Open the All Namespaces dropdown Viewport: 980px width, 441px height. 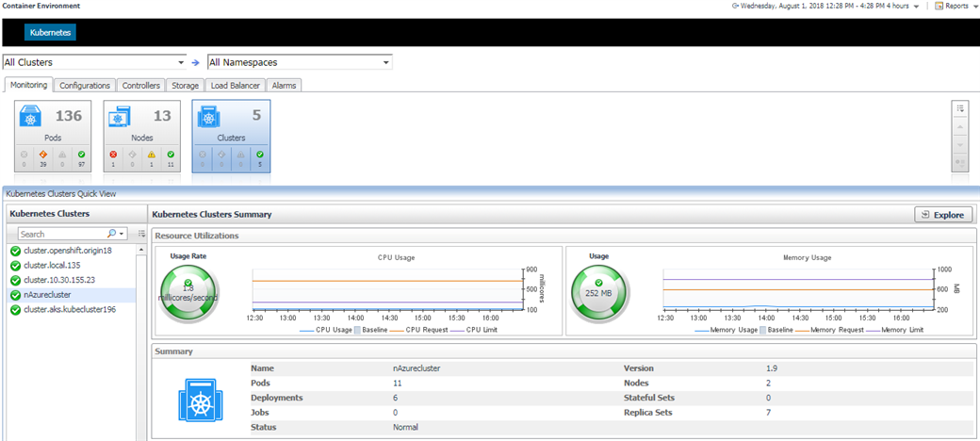300,62
